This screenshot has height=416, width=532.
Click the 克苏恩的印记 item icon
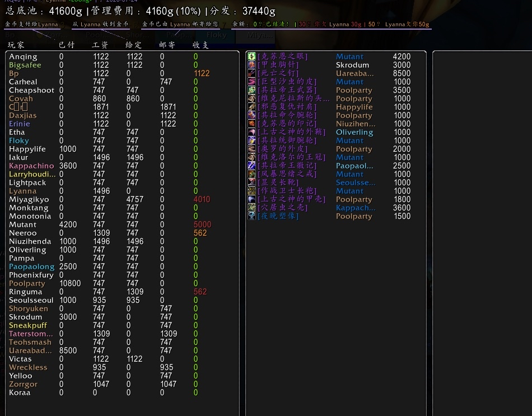(251, 124)
